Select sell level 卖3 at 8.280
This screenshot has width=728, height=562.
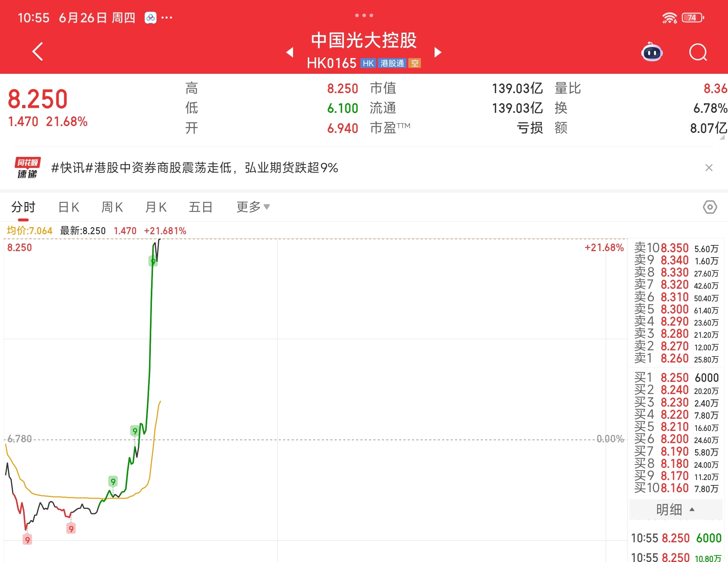point(676,333)
